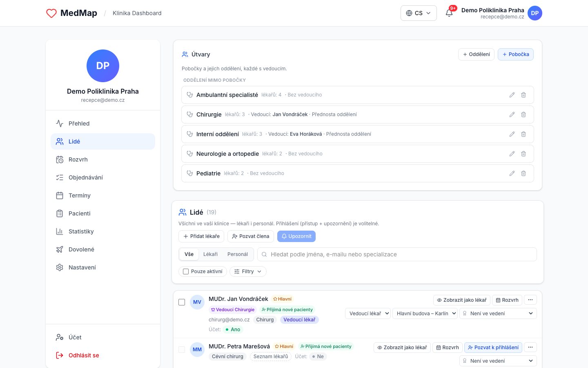588x368 pixels.
Task: Select the Jan Vondráček row checkbox
Action: (182, 302)
